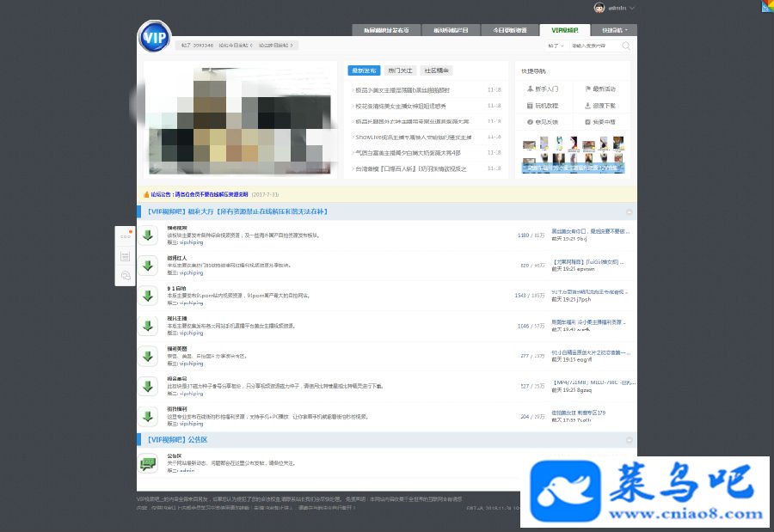Image resolution: width=774 pixels, height=532 pixels.
Task: Click the side panel chat bubbles icon
Action: 126,275
